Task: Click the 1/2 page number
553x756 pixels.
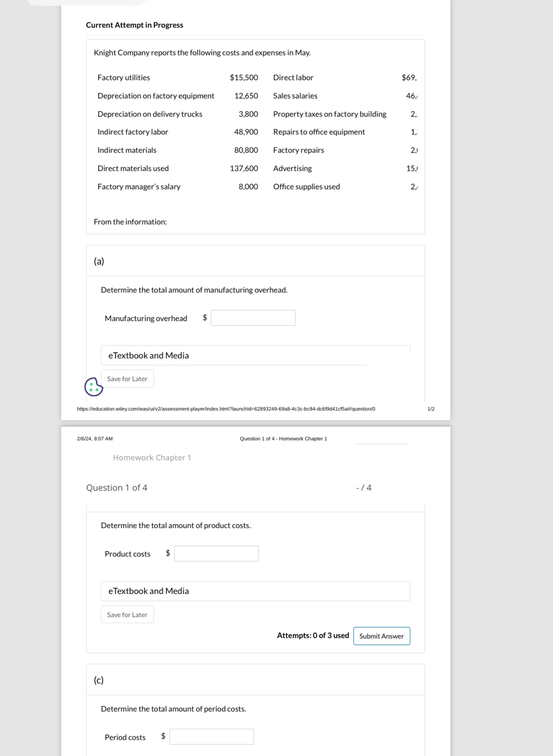Action: point(431,409)
